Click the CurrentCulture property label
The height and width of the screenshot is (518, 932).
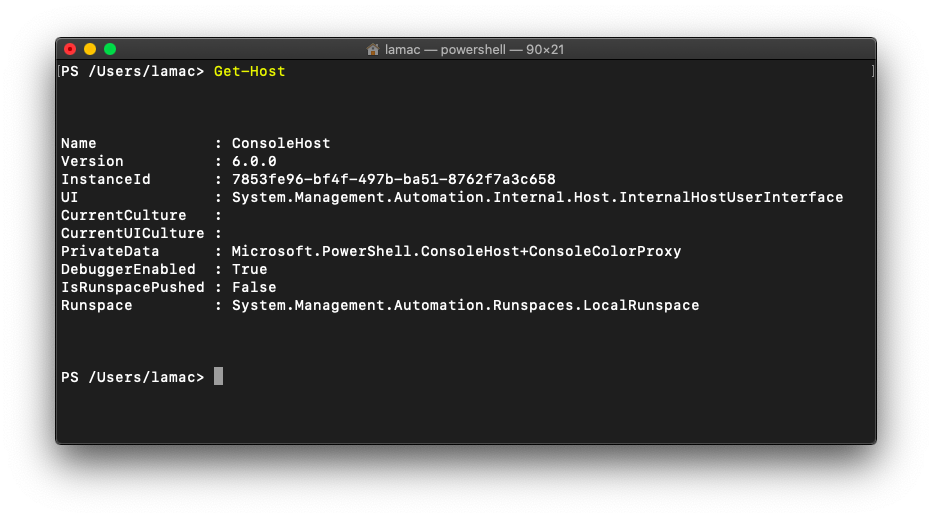pyautogui.click(x=124, y=215)
